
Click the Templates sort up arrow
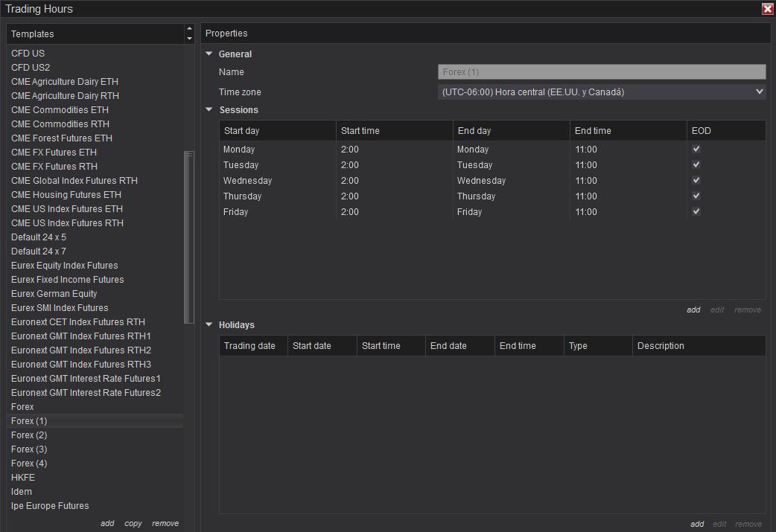click(189, 29)
